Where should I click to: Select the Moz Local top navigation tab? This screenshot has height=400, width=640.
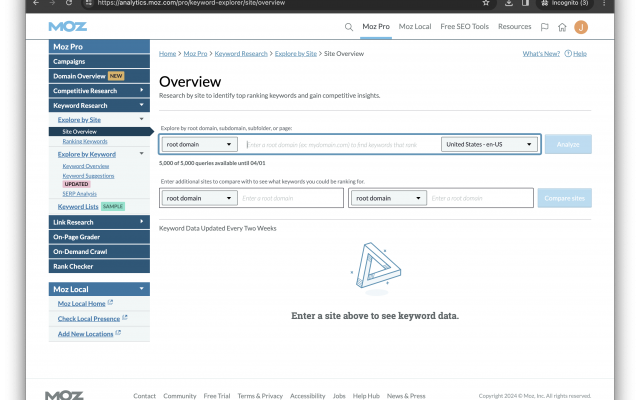[x=415, y=27]
